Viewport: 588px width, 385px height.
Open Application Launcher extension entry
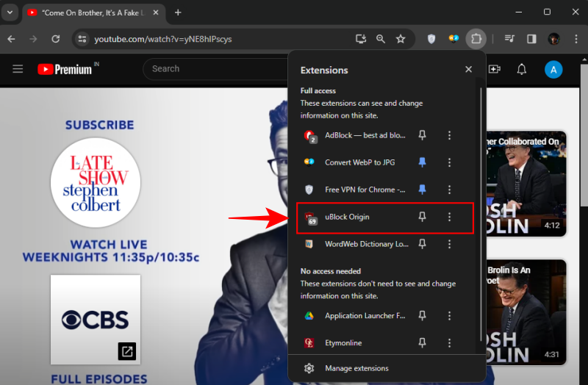click(354, 316)
